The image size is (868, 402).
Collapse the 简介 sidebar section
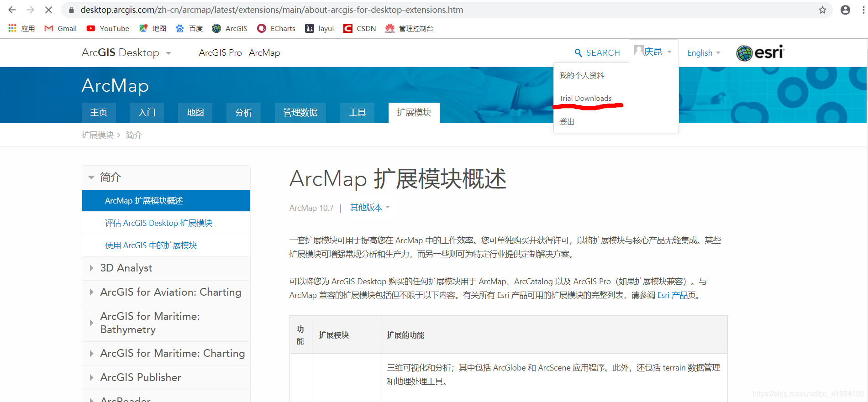(166, 178)
